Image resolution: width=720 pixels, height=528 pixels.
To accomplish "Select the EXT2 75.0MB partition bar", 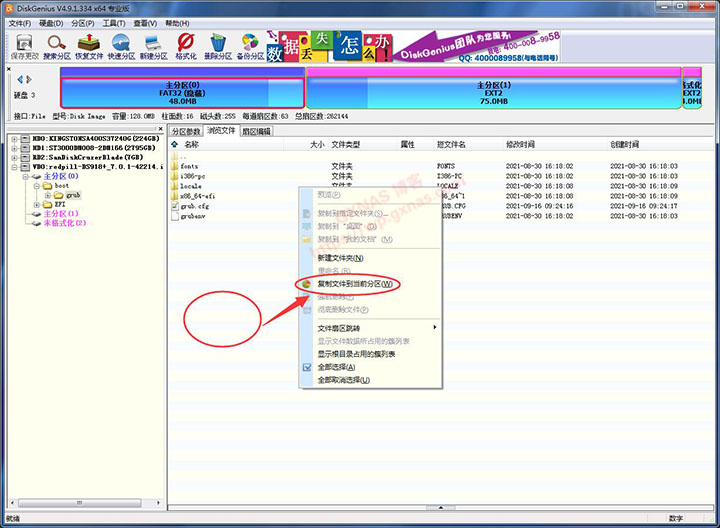I will coord(493,92).
